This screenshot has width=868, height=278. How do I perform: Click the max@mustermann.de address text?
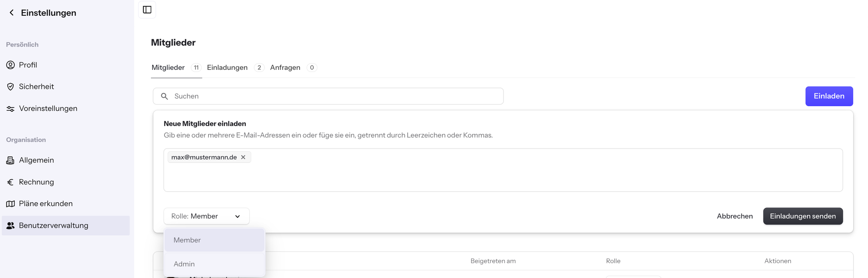pyautogui.click(x=204, y=157)
